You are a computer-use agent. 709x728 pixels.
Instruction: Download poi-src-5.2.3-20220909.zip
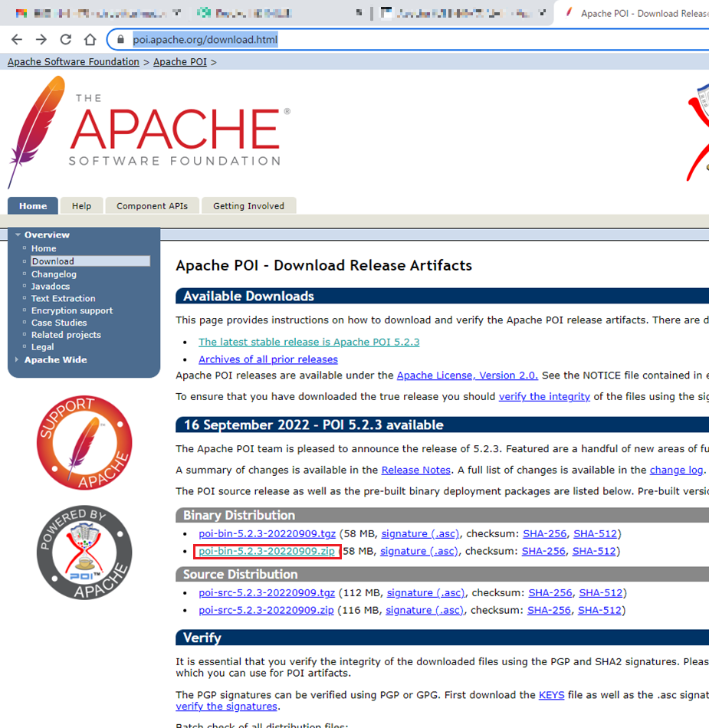pos(266,610)
